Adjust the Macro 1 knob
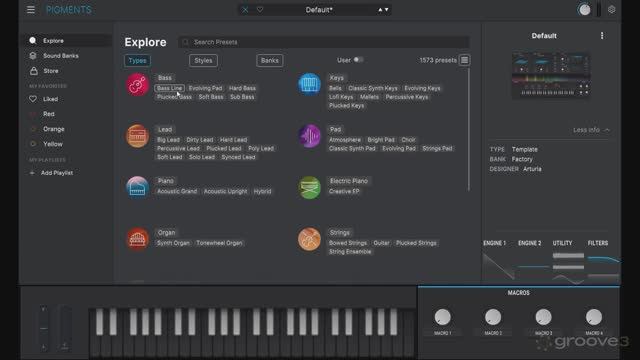The width and height of the screenshot is (640, 360). point(442,317)
